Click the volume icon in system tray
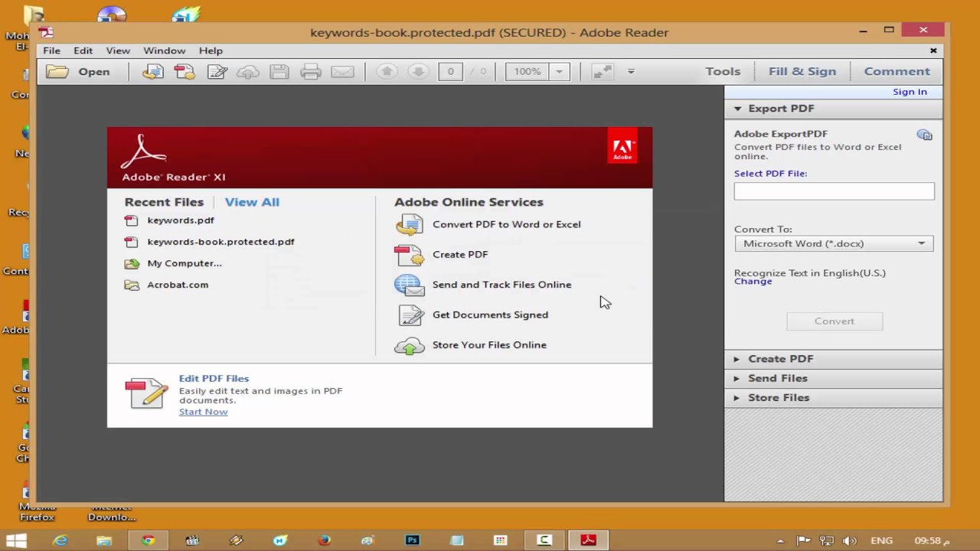Screen dimensions: 980x551 point(851,541)
